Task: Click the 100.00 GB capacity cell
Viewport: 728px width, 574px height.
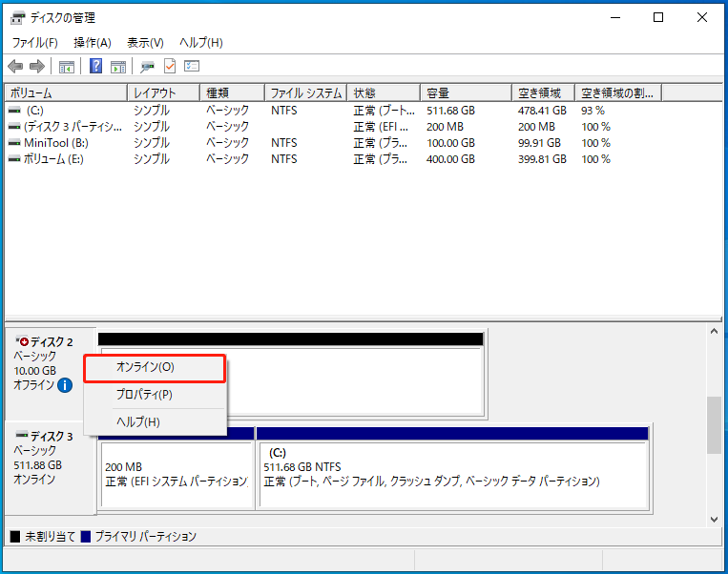Action: pos(450,143)
